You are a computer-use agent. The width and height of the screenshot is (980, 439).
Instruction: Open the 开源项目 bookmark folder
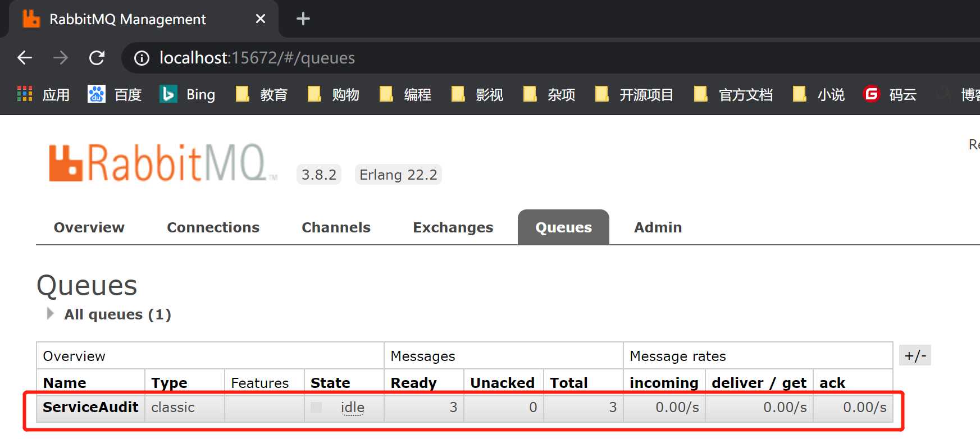click(635, 94)
